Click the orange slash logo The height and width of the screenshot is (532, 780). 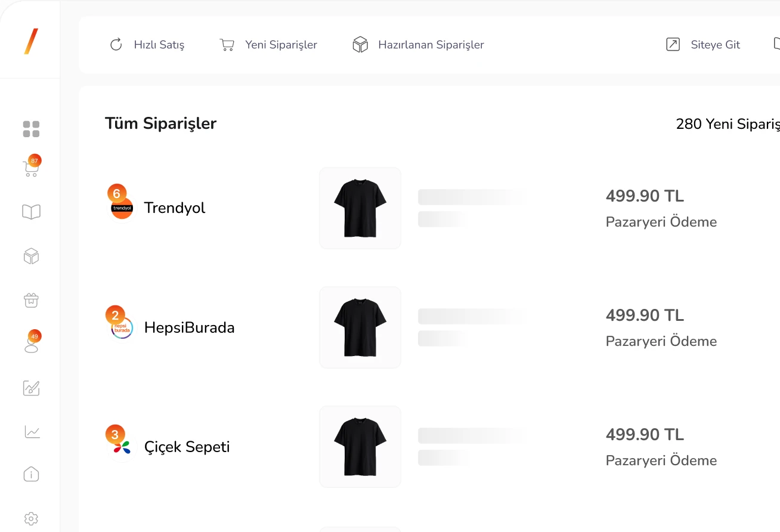pos(31,41)
